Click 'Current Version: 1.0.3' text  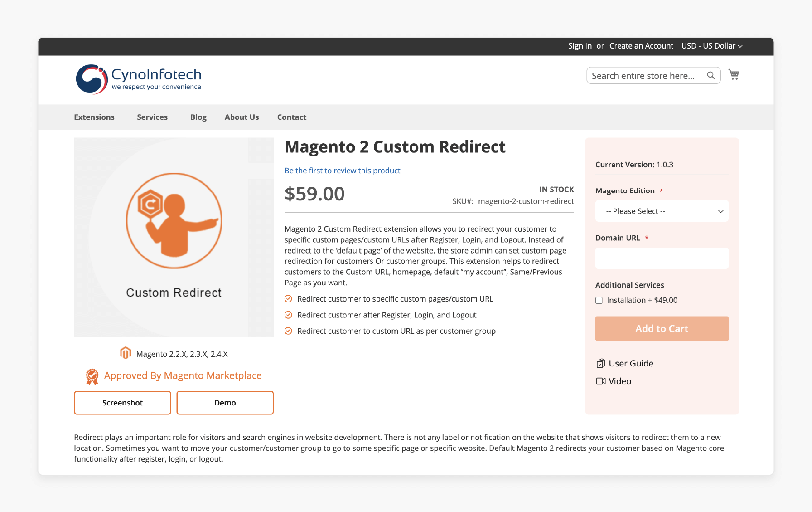[634, 165]
